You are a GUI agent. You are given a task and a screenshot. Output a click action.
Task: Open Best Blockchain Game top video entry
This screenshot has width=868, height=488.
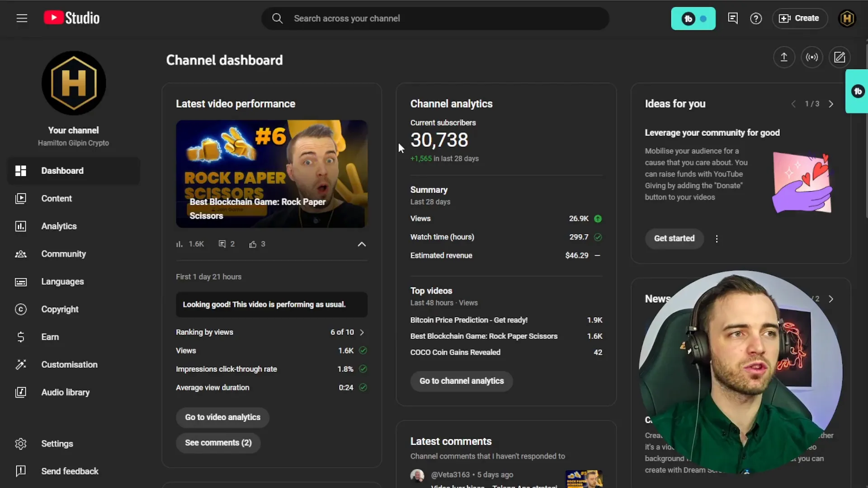pos(484,336)
